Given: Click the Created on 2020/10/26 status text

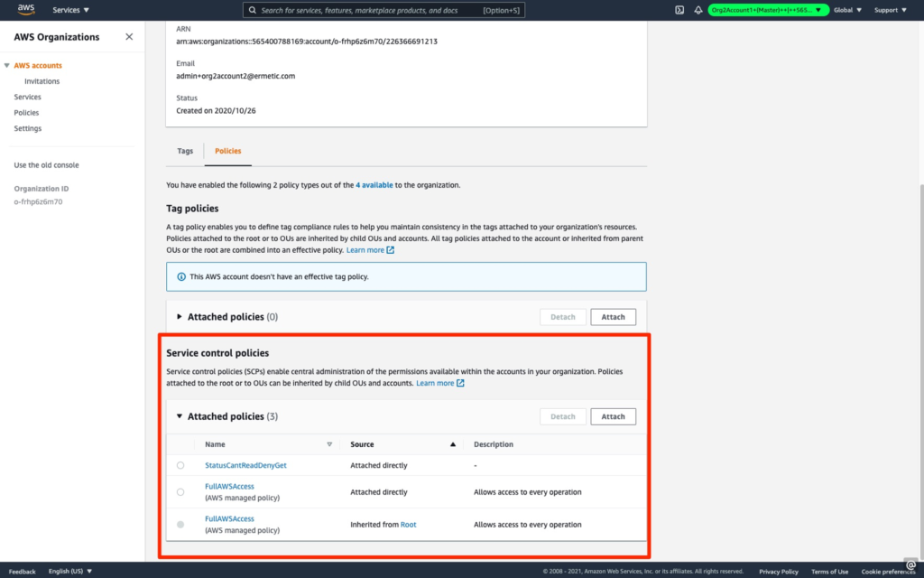Looking at the screenshot, I should point(216,111).
